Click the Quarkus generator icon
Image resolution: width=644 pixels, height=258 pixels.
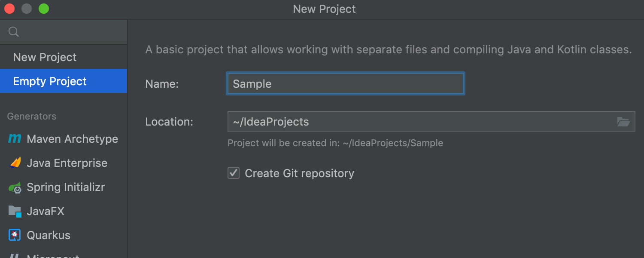point(15,235)
